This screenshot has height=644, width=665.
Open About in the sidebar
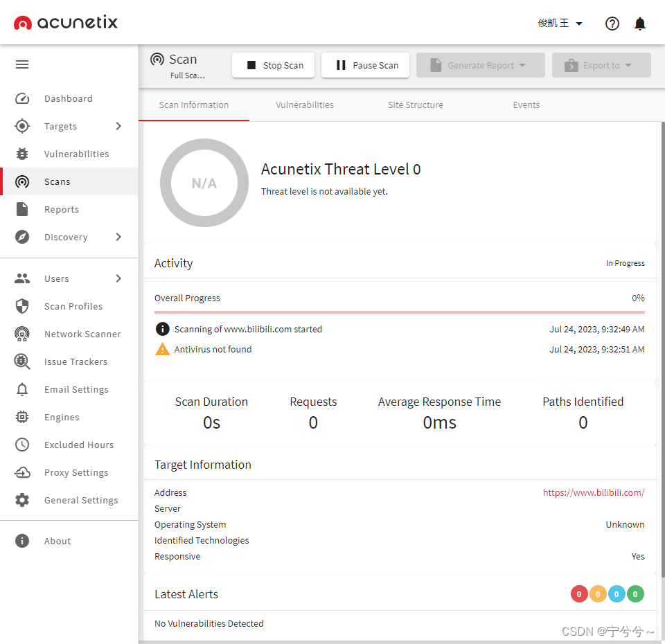pos(69,541)
